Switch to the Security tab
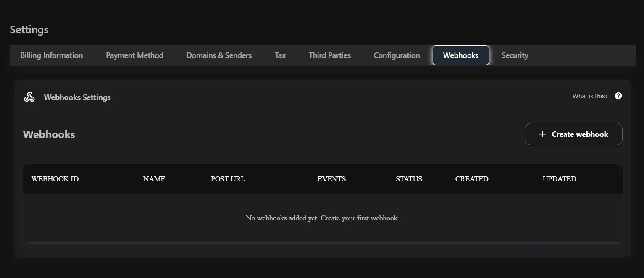Viewport: 644px width, 278px height. click(x=515, y=55)
